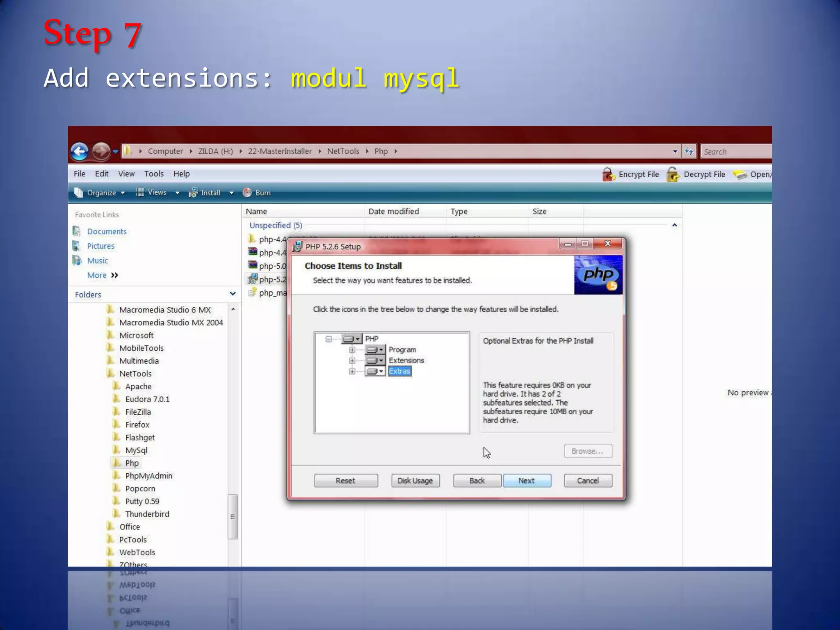840x630 pixels.
Task: Select the Putty 0.59 folder
Action: click(x=142, y=501)
